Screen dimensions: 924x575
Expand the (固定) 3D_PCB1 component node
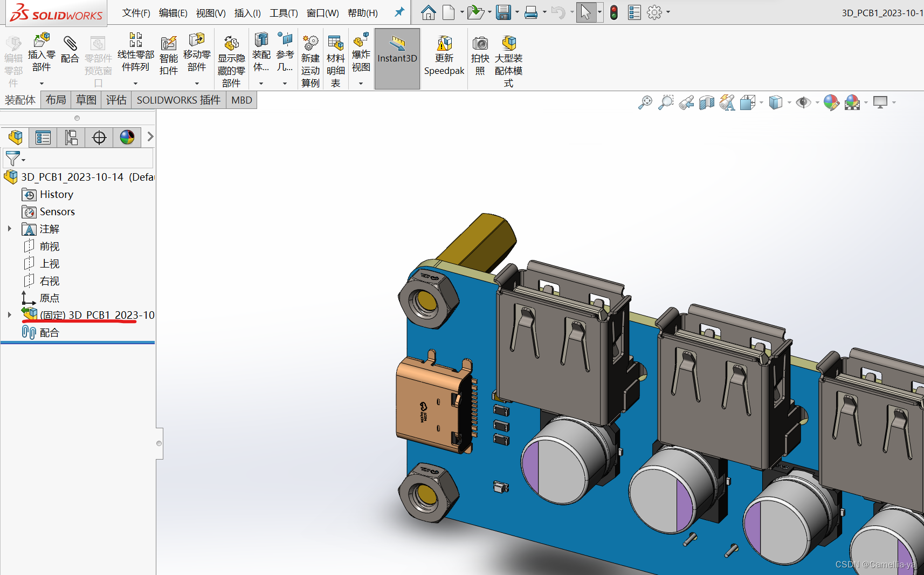tap(10, 314)
